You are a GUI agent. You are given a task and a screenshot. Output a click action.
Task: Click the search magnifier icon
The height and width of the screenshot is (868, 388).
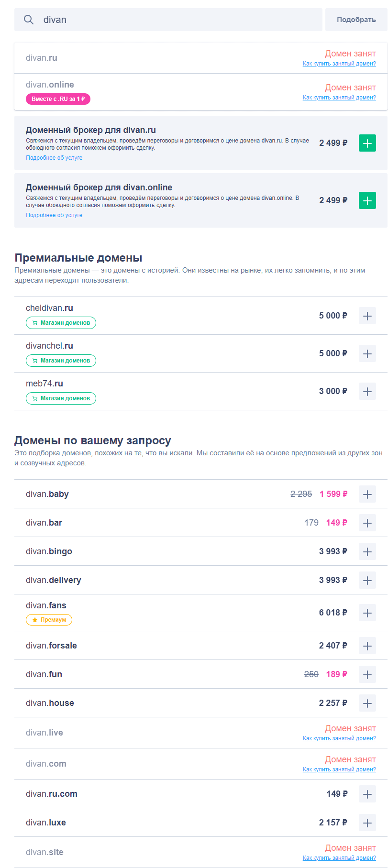[29, 20]
